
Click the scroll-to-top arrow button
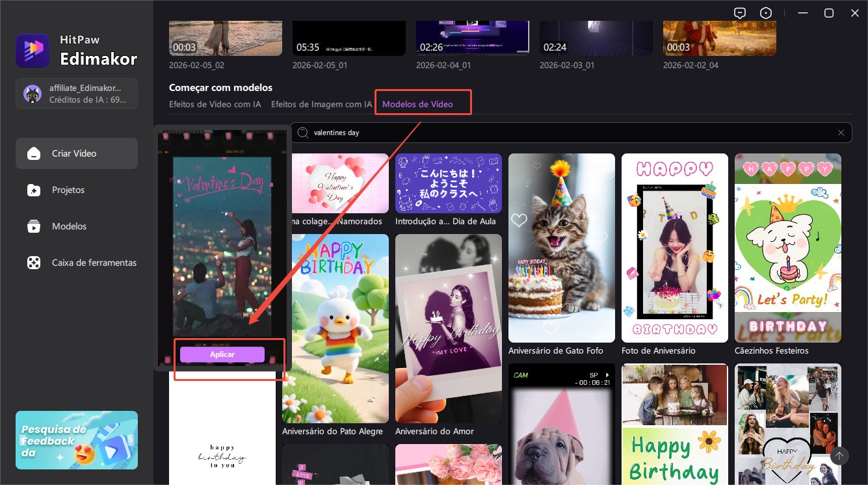[839, 456]
